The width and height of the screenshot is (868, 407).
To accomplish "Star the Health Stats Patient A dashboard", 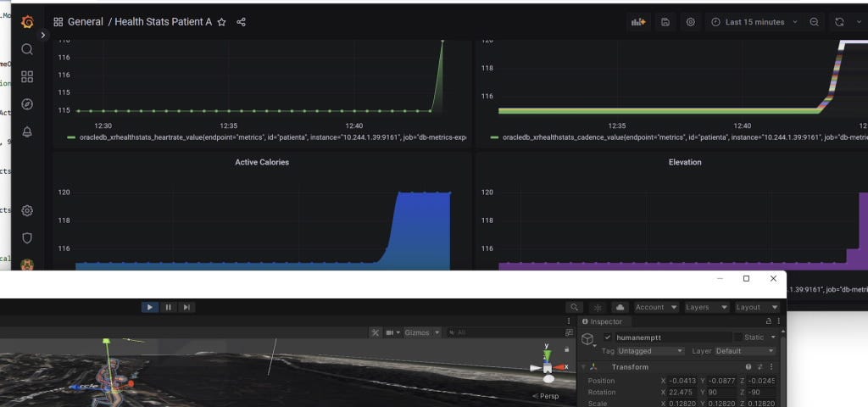I will pyautogui.click(x=221, y=22).
